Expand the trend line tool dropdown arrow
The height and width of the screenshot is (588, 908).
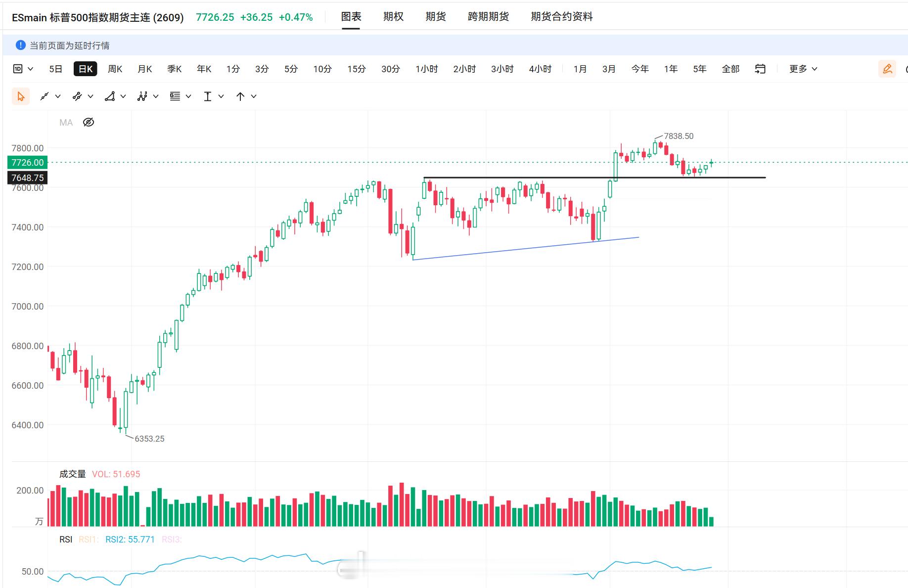coord(57,96)
